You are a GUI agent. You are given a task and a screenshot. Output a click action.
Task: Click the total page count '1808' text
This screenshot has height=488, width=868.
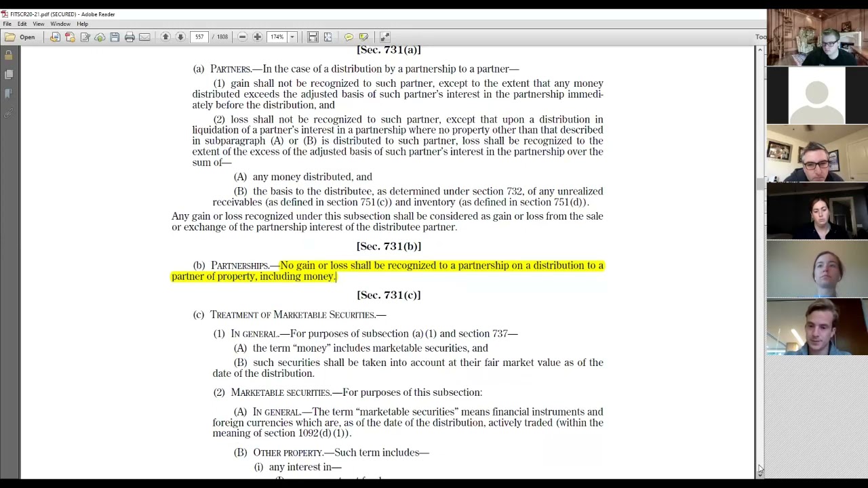(x=222, y=37)
